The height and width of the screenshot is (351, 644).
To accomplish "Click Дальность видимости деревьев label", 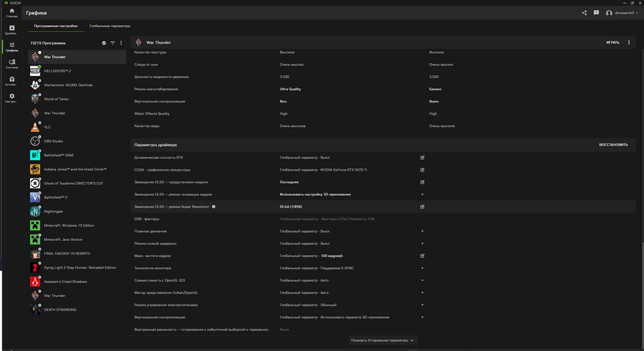I will pyautogui.click(x=162, y=77).
